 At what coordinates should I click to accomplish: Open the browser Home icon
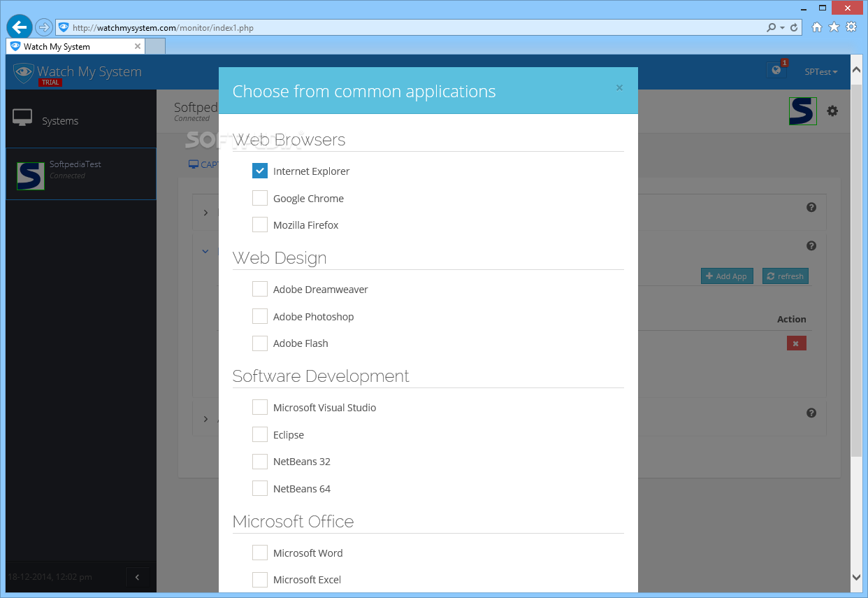[x=817, y=27]
